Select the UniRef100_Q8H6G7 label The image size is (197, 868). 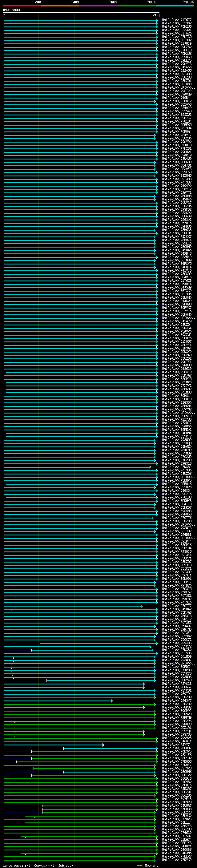(x=177, y=687)
